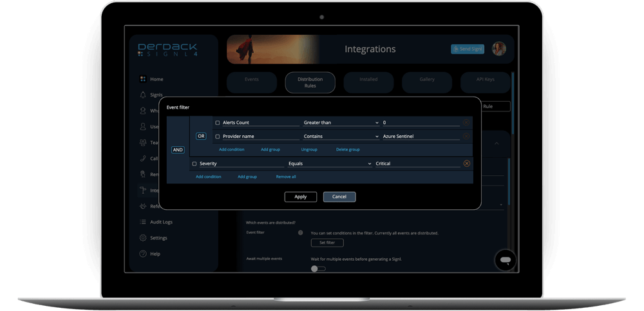Click Add group next to Remove all

(247, 176)
